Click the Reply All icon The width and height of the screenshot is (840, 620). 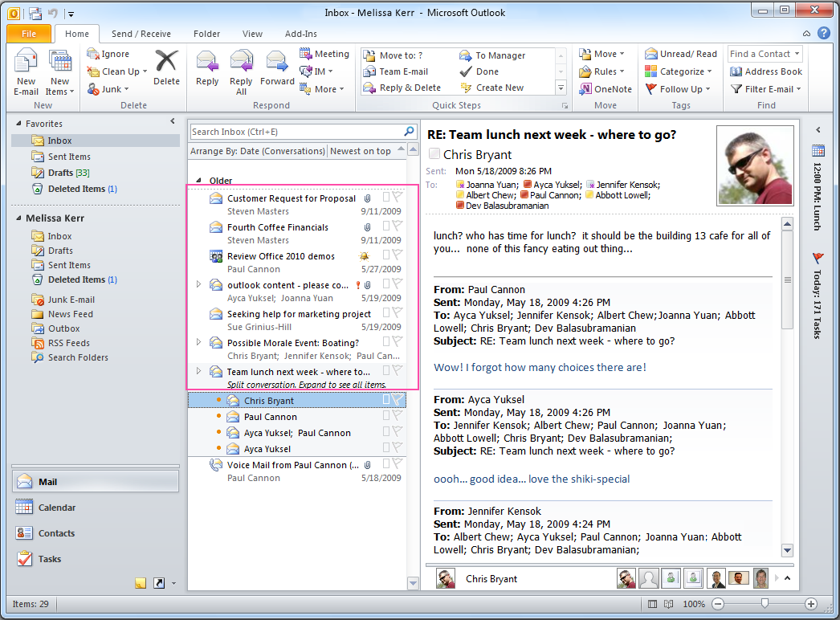(241, 63)
